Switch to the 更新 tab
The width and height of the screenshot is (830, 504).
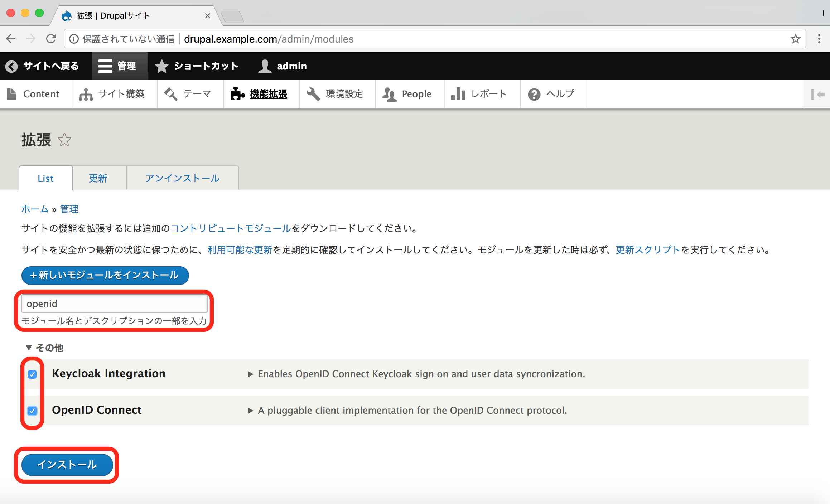pyautogui.click(x=98, y=178)
